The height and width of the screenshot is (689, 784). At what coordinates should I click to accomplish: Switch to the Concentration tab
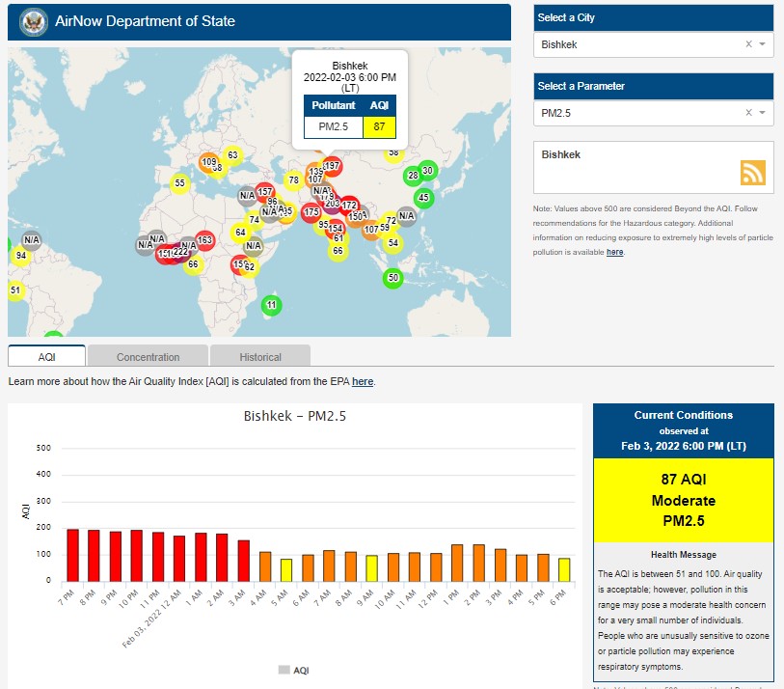148,356
